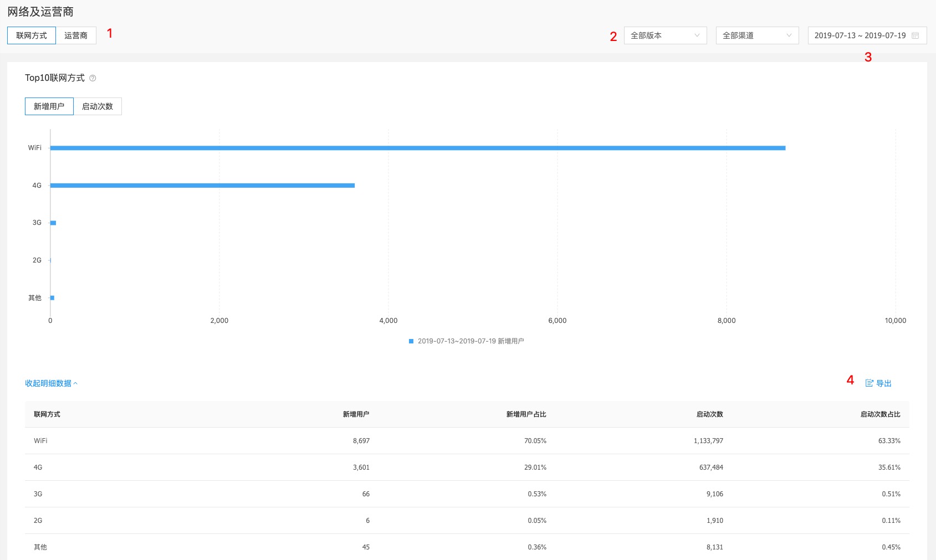Open the 2019-07-13 ~ 2019-07-19 date picker

[x=867, y=35]
